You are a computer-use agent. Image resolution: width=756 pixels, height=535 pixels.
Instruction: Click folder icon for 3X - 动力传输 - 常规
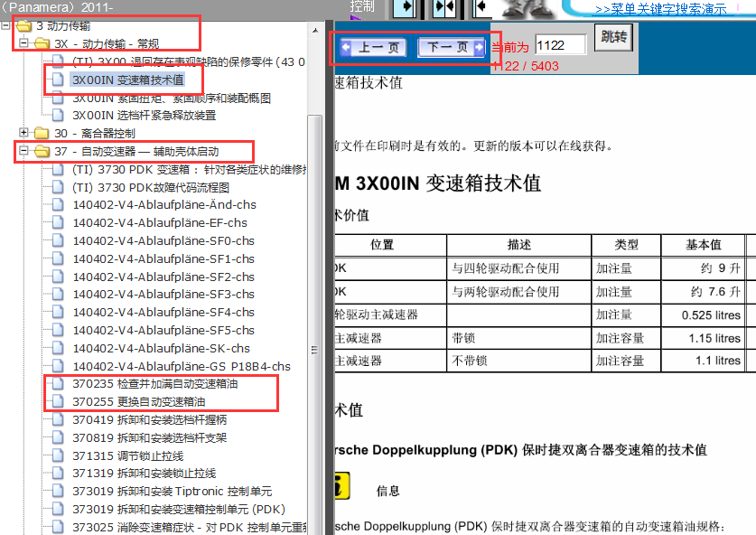[x=42, y=44]
